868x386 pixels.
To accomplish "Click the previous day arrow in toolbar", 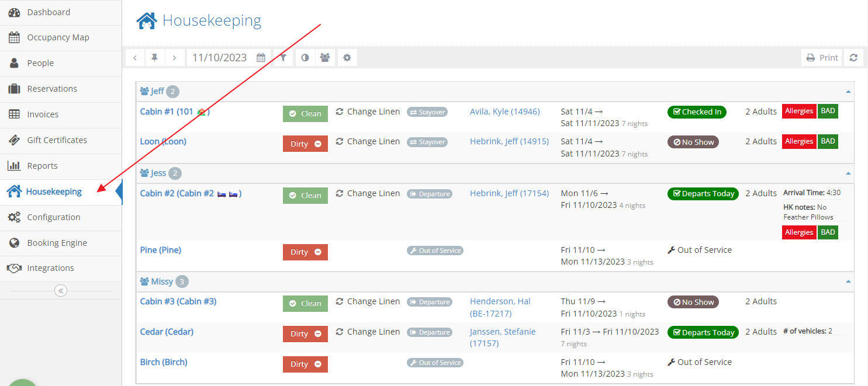I will [135, 58].
